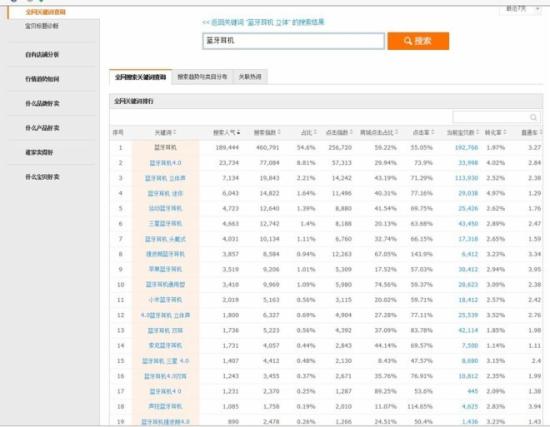Switch to the 搜索趋势与类目分布 tab
Image resolution: width=550 pixels, height=427 pixels.
[202, 77]
